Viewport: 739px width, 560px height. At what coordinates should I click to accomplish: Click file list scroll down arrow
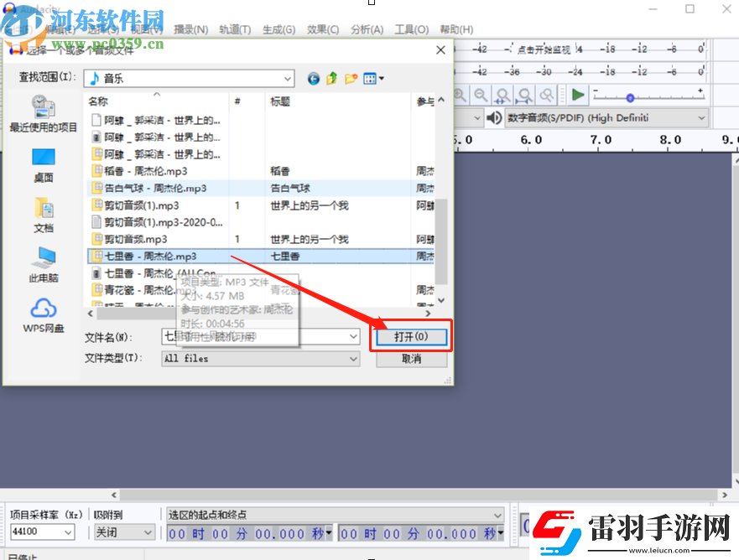(441, 300)
